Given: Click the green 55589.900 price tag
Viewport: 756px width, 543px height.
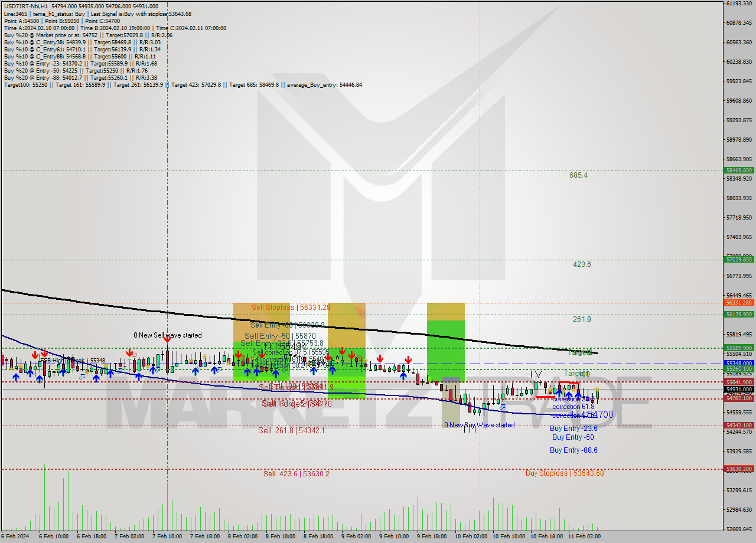Looking at the screenshot, I should click(x=739, y=348).
